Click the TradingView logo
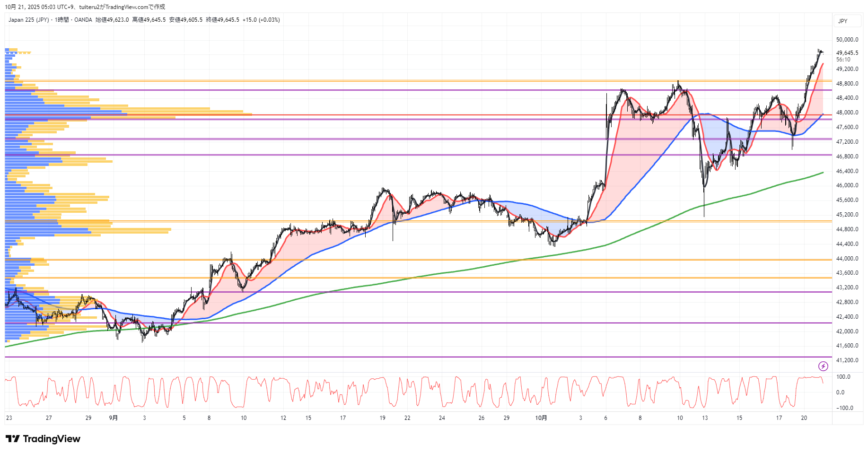Viewport: 868px width, 453px height. tap(43, 439)
